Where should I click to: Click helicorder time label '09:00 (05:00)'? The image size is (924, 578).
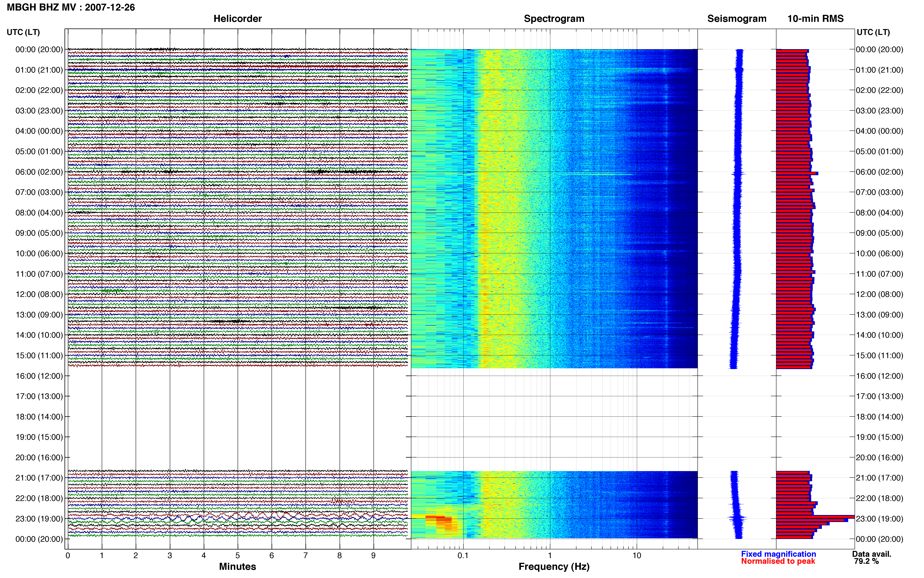(x=39, y=233)
